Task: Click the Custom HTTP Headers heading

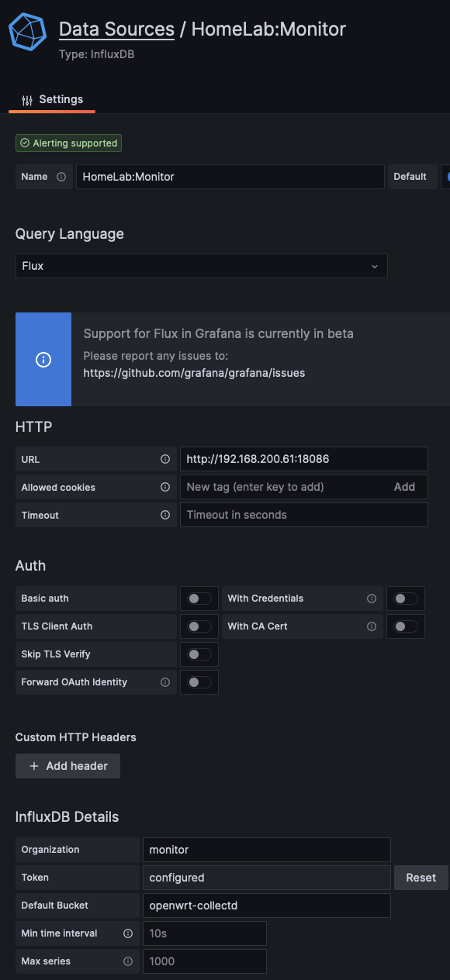Action: click(76, 737)
